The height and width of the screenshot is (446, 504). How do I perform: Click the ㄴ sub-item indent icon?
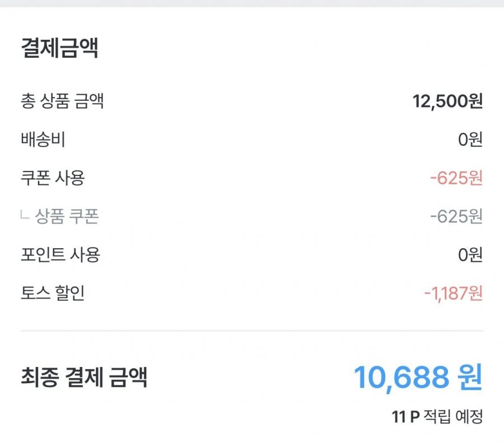[x=25, y=216]
